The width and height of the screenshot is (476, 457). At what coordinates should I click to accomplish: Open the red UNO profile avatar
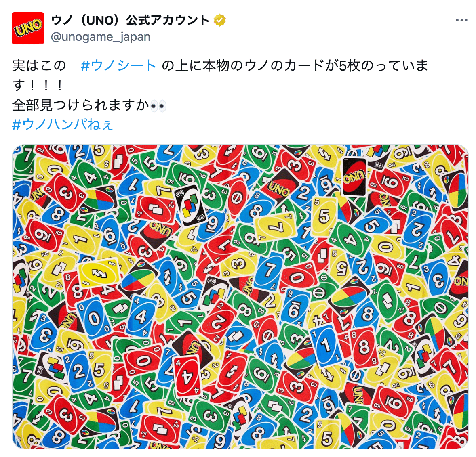[28, 28]
